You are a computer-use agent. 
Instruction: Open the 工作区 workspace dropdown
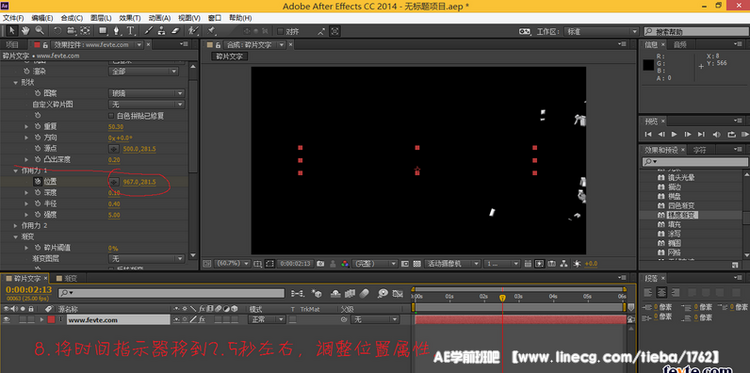pos(602,32)
